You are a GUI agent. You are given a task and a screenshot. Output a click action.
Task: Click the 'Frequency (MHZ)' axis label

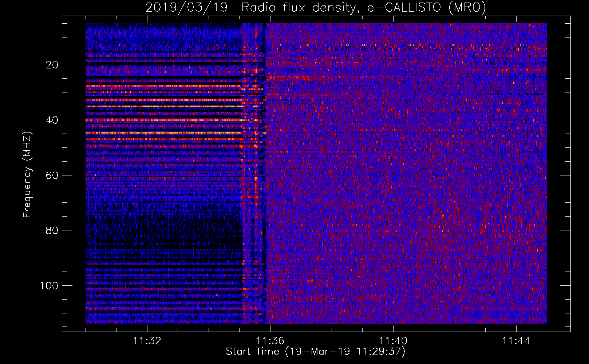tap(27, 174)
